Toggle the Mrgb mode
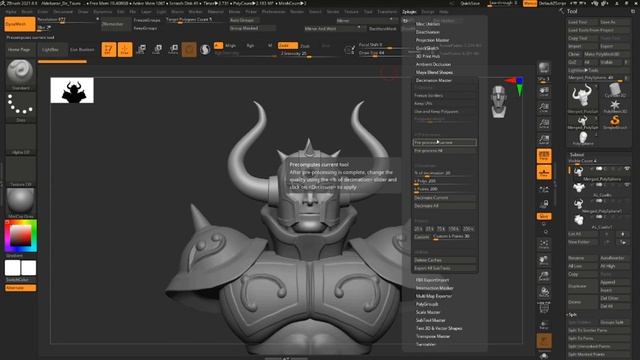 coord(230,46)
